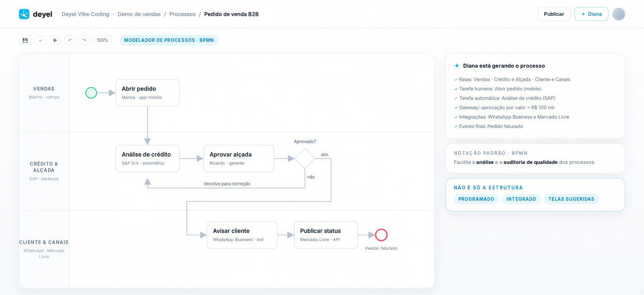Select the INTEGRADO tag
The height and width of the screenshot is (295, 644).
521,199
